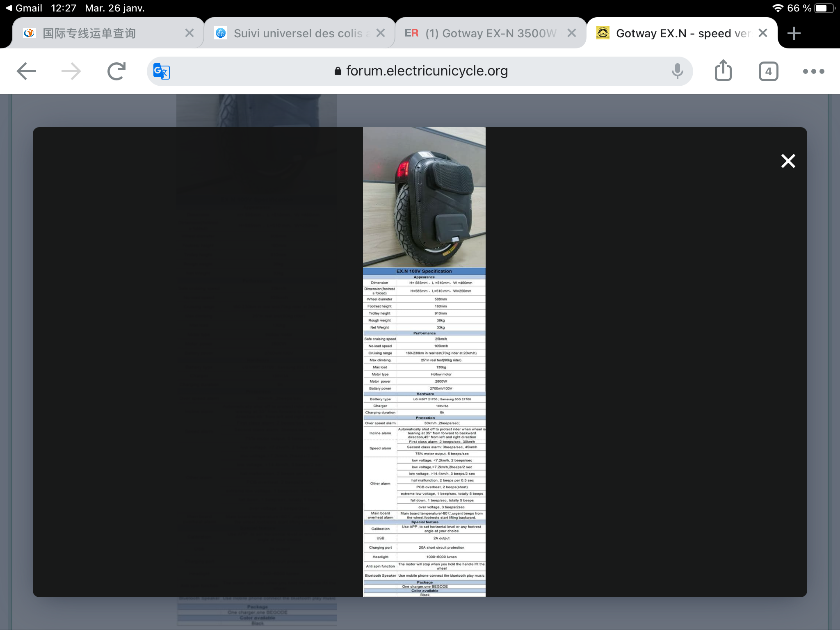
Task: Open the three-dot browser menu
Action: (x=813, y=71)
